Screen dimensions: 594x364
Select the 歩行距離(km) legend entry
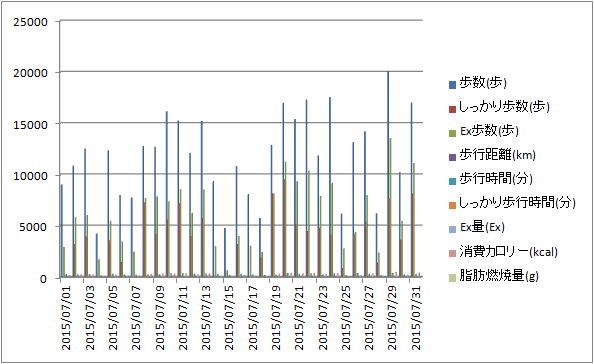click(492, 155)
